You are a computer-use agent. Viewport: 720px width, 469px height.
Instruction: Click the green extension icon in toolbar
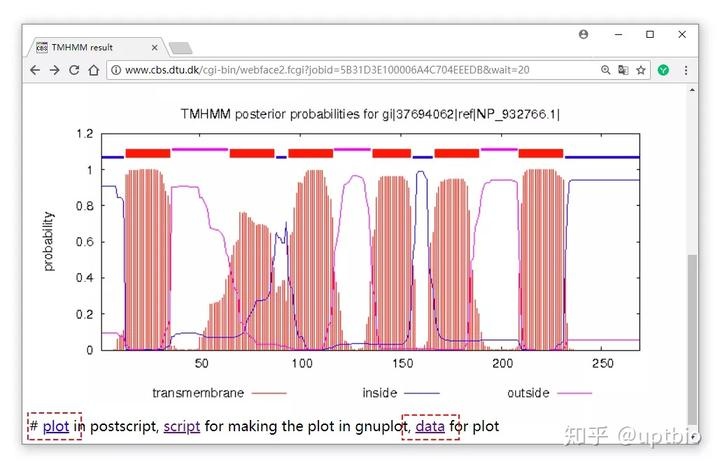663,70
